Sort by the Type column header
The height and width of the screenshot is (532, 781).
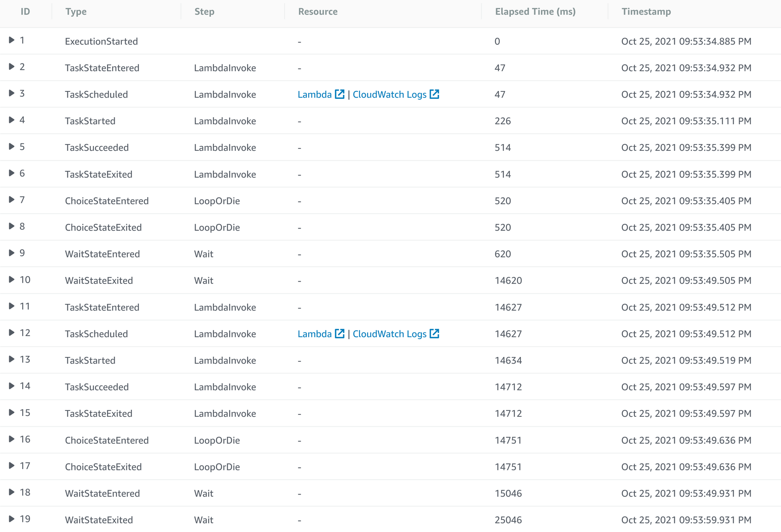click(76, 12)
